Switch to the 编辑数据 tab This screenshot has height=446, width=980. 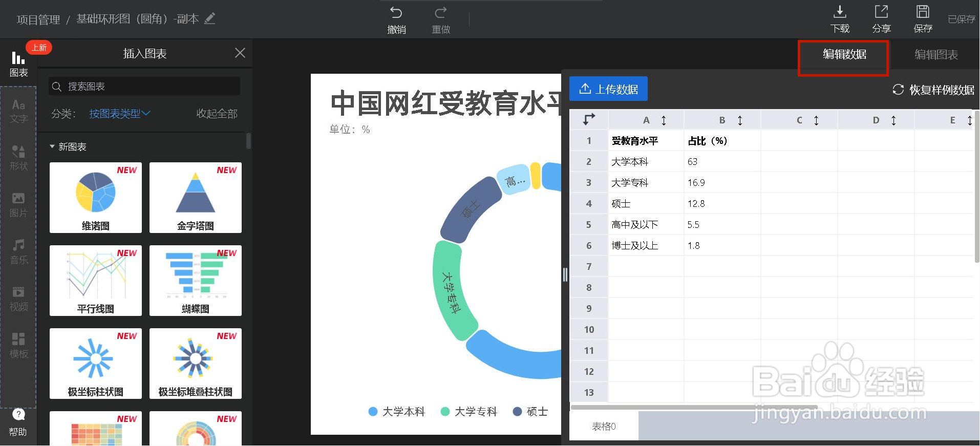pyautogui.click(x=844, y=54)
